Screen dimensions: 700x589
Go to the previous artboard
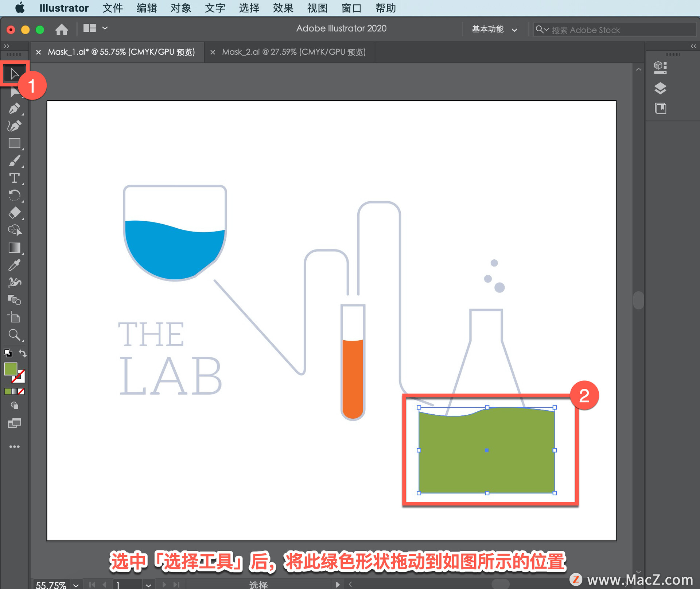pos(105,585)
